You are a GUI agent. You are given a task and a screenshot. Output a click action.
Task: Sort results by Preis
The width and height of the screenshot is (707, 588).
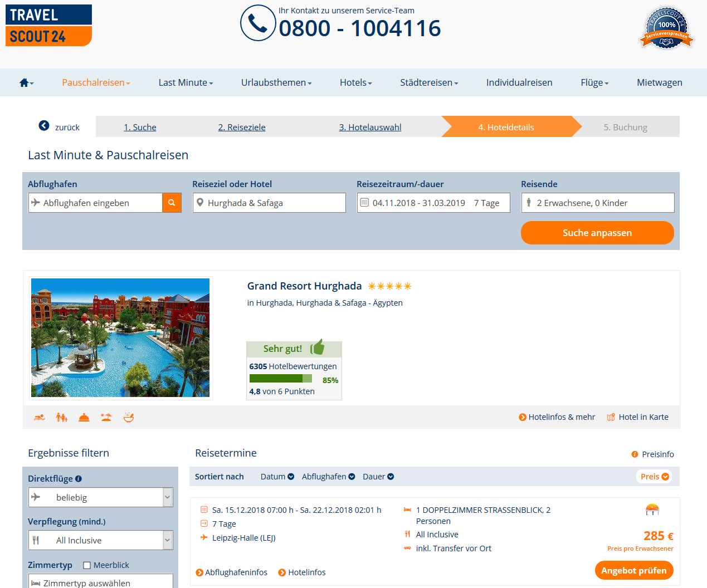(x=654, y=477)
